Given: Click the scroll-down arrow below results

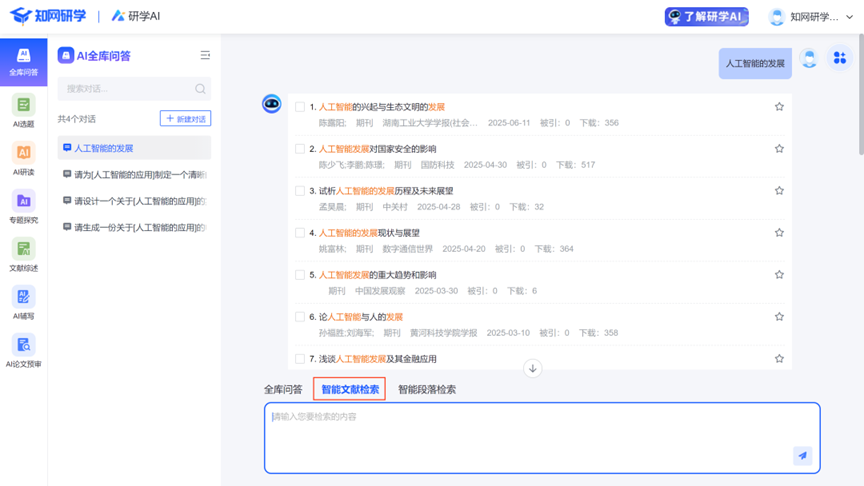Looking at the screenshot, I should 533,368.
